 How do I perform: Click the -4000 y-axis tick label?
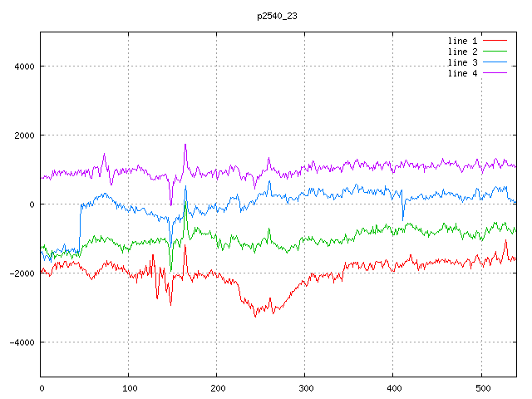20,342
